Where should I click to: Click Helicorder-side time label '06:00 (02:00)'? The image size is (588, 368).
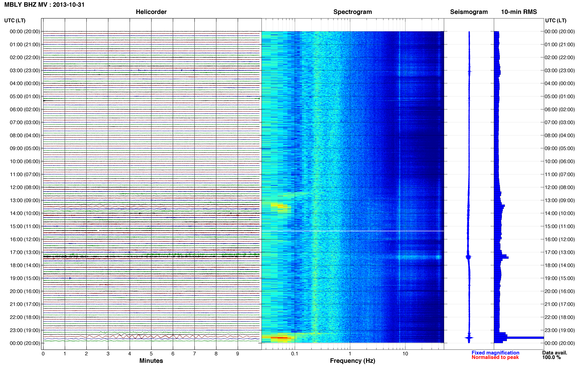(25, 110)
